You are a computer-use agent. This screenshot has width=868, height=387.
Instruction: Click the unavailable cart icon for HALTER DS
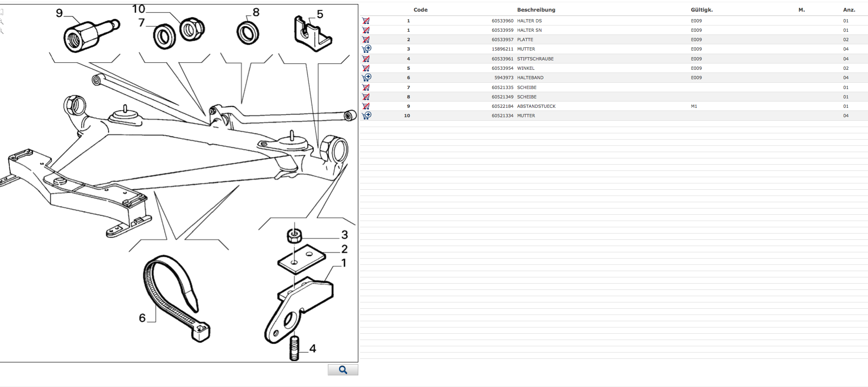coord(366,21)
